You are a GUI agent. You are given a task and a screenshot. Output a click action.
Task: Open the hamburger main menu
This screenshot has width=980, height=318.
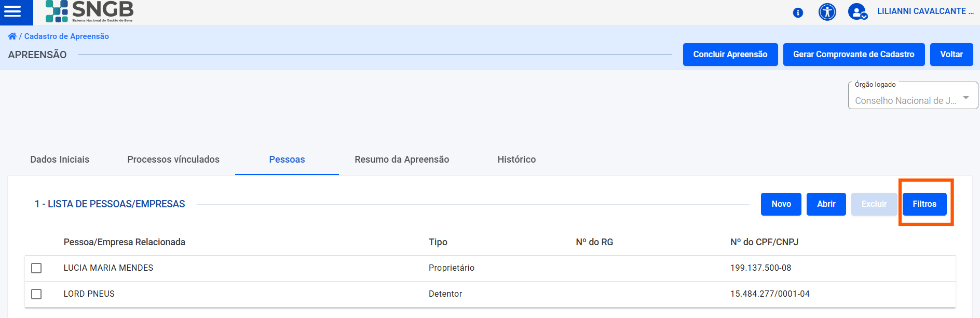12,11
